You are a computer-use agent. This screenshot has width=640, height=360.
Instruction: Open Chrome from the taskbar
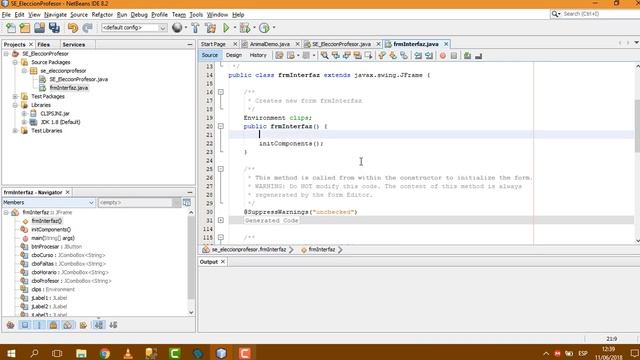click(x=105, y=353)
